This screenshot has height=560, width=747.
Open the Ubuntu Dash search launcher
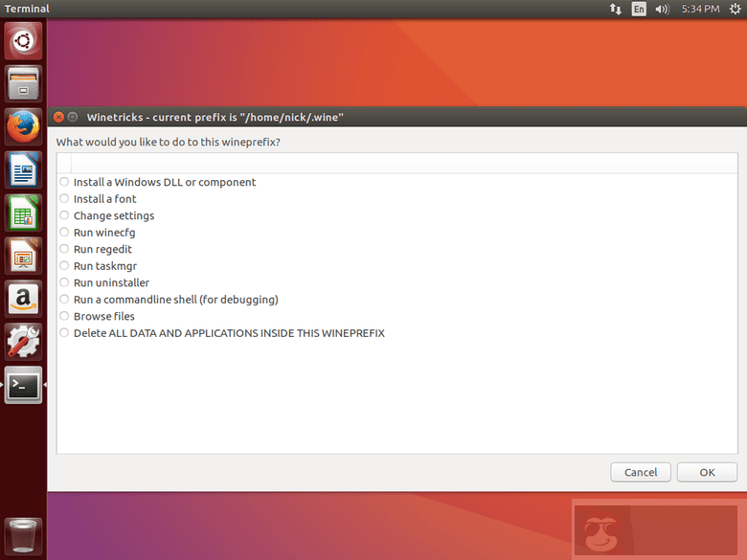click(23, 41)
